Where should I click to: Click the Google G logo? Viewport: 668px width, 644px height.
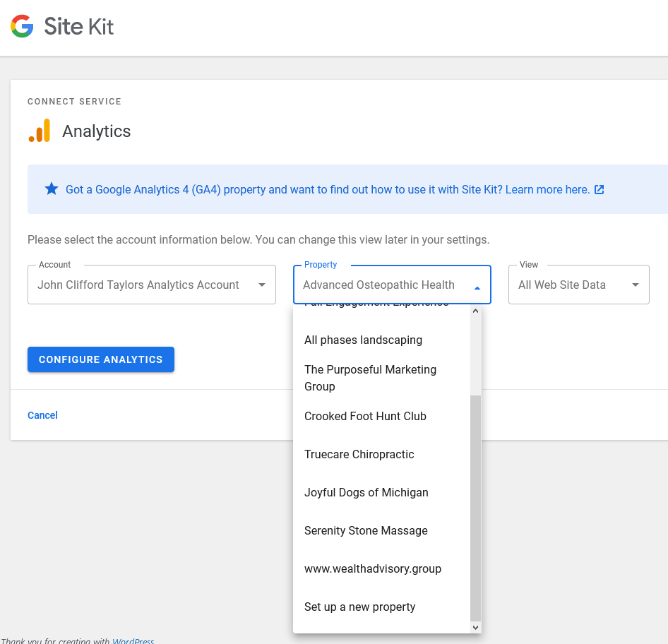(22, 26)
